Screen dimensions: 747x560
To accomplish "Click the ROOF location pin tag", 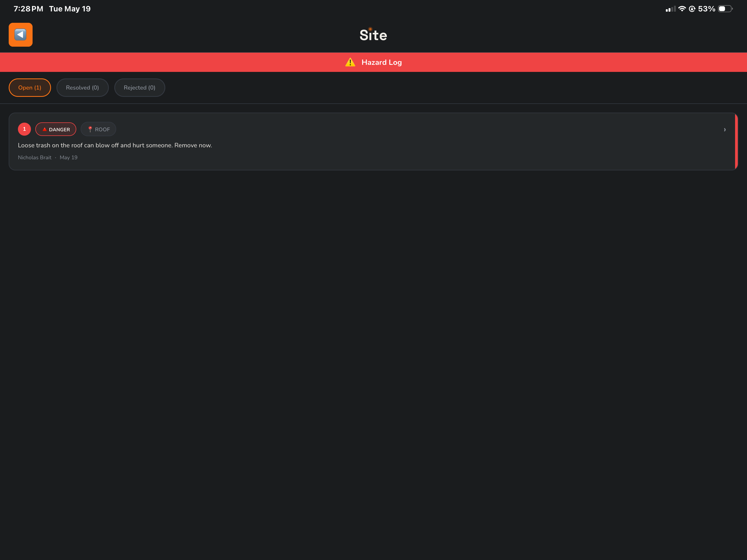I will click(x=98, y=129).
